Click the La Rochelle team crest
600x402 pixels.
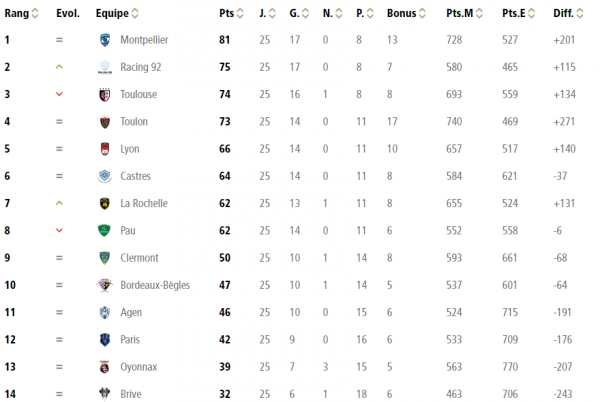104,203
